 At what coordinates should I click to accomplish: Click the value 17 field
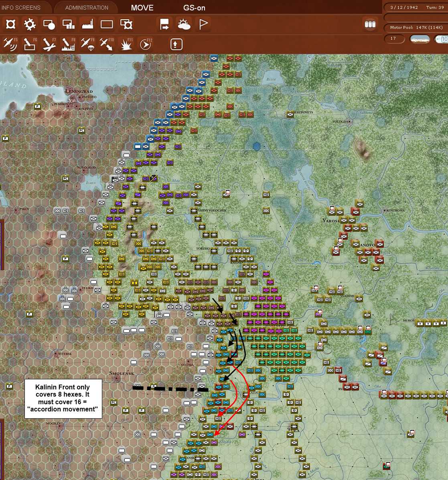(393, 39)
